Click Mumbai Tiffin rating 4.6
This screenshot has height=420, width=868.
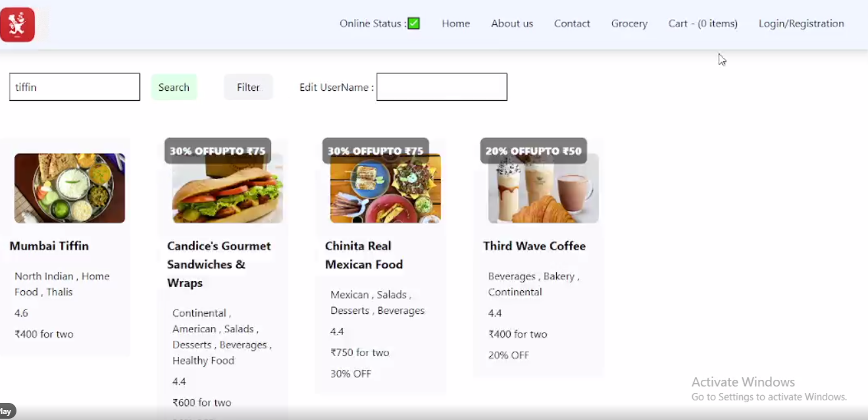(21, 313)
